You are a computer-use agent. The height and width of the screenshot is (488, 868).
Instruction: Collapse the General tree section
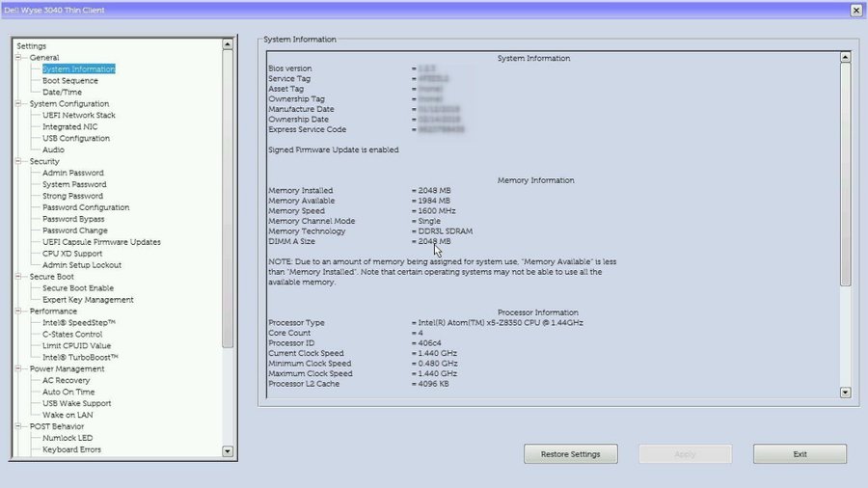18,58
